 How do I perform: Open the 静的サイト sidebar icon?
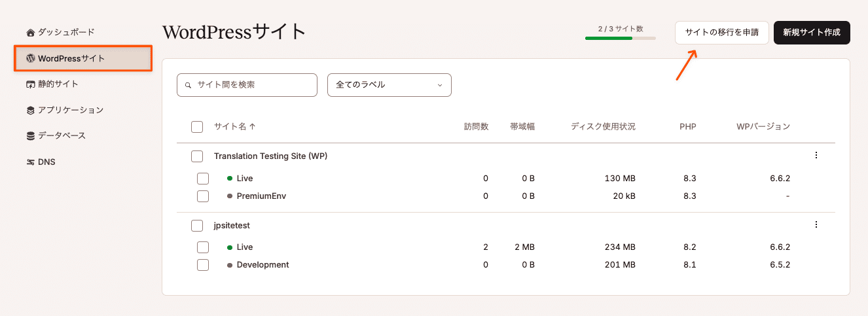pyautogui.click(x=30, y=84)
